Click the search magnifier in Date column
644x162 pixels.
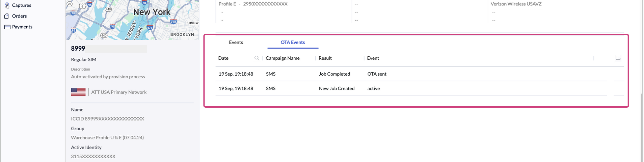click(x=257, y=58)
